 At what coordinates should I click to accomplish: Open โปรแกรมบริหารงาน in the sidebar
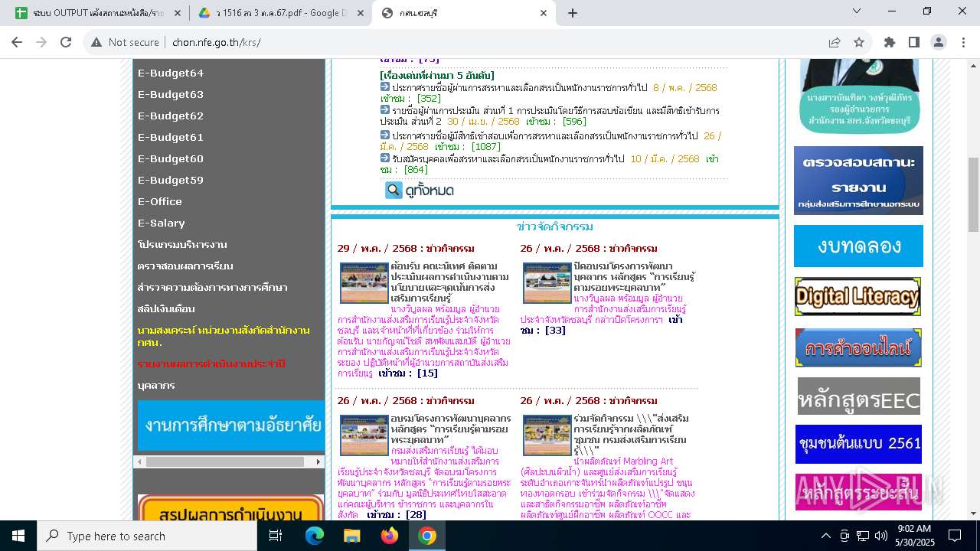[x=182, y=244]
